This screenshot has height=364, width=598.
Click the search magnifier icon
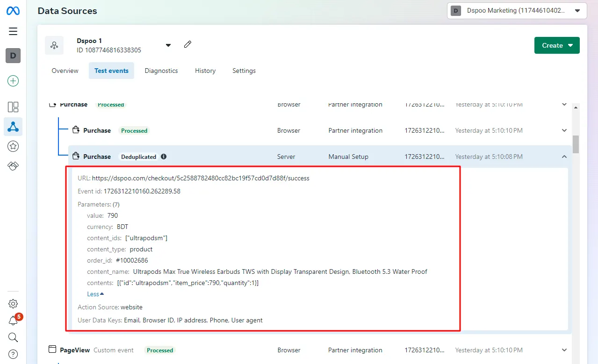coord(13,337)
